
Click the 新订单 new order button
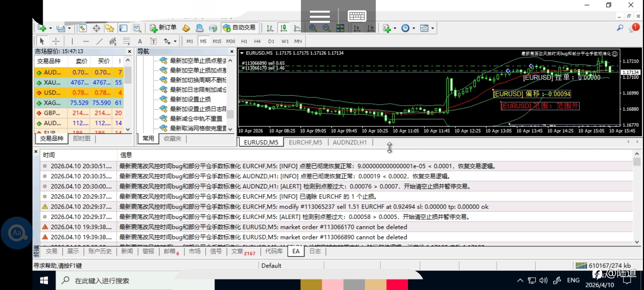point(163,28)
